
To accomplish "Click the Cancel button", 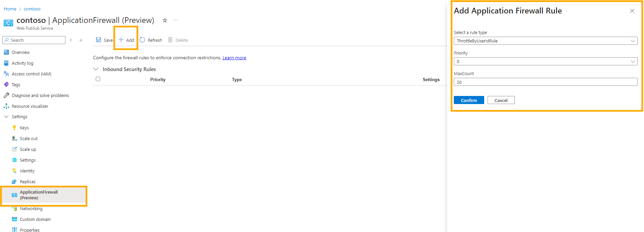I will (x=501, y=100).
